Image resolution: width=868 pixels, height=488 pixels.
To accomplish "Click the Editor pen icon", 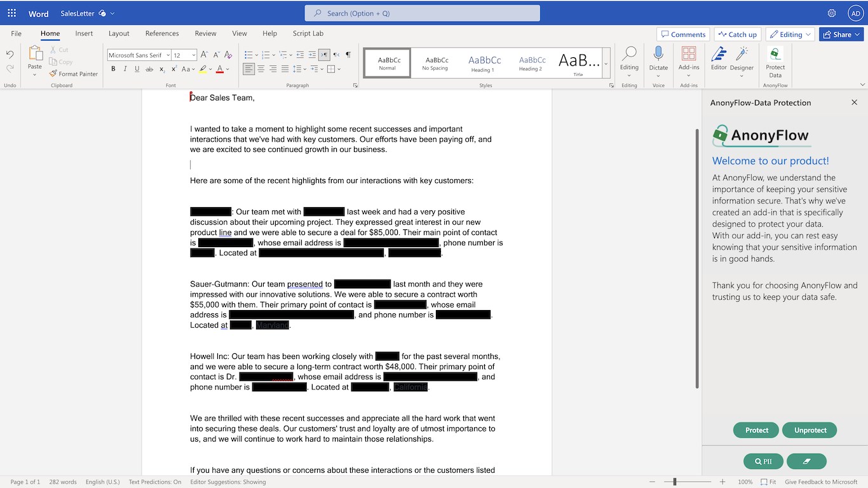I will 719,55.
